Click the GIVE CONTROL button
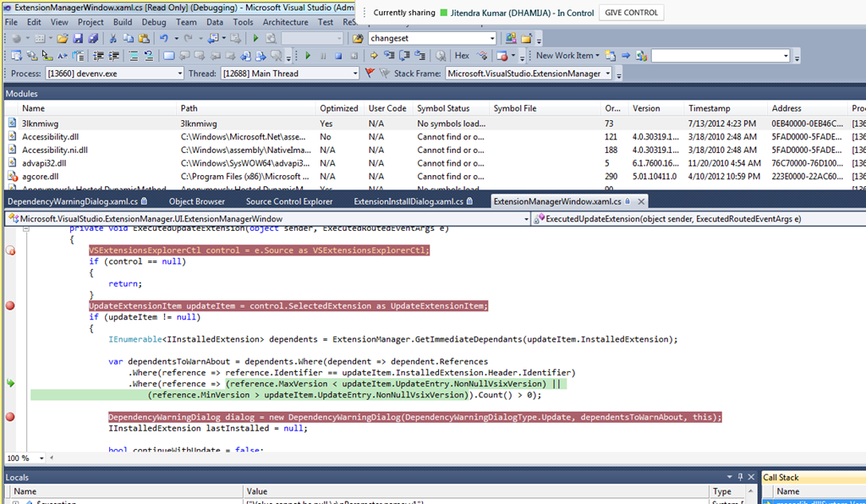The width and height of the screenshot is (866, 504). coord(631,13)
